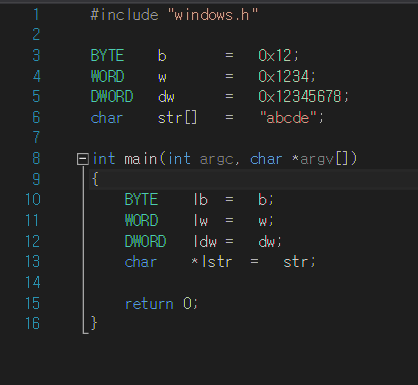Click the assigned str on line 13
Viewport: 418px width, 385px height.
295,262
